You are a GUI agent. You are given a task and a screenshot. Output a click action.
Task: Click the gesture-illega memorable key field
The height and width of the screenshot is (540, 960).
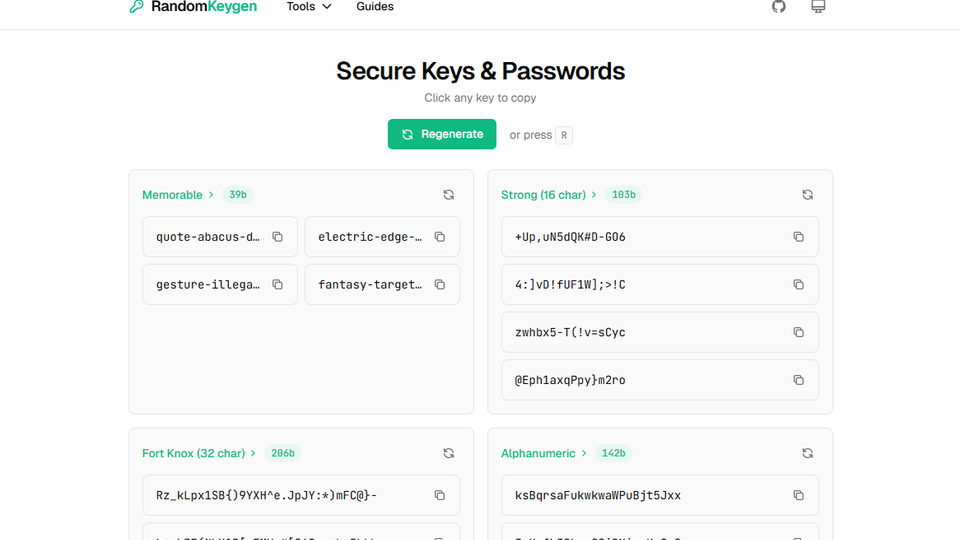[x=208, y=285]
